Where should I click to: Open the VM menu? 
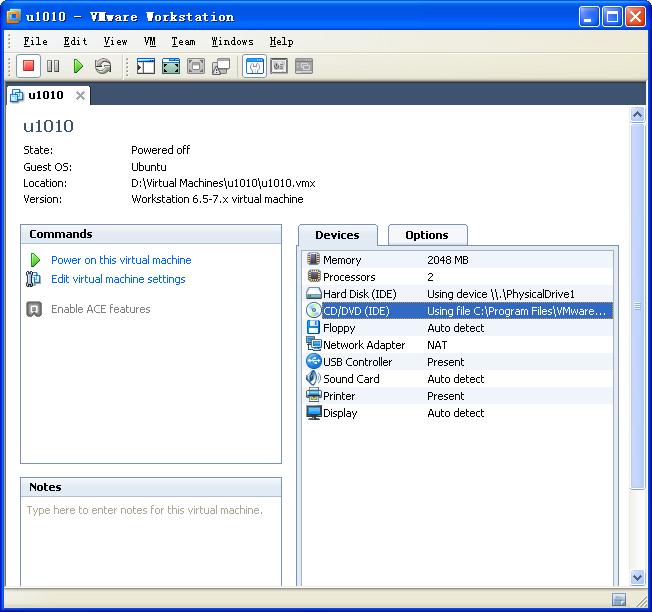(x=150, y=42)
